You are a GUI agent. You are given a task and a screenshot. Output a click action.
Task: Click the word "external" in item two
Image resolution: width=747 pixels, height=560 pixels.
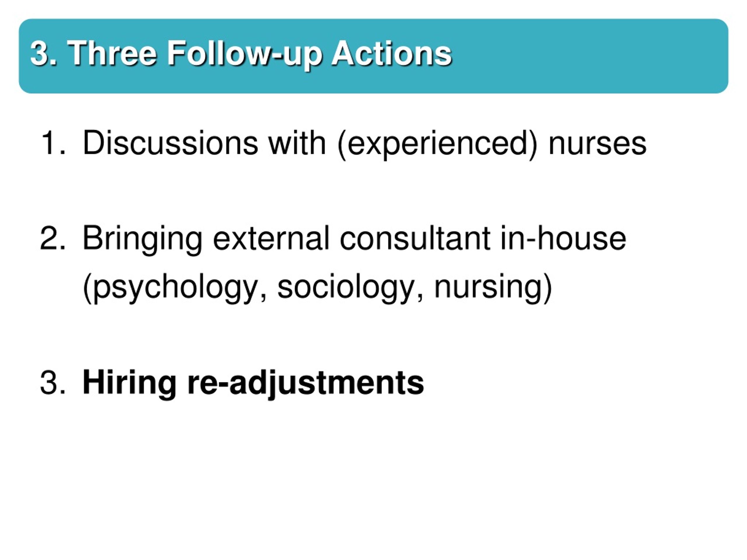(271, 239)
